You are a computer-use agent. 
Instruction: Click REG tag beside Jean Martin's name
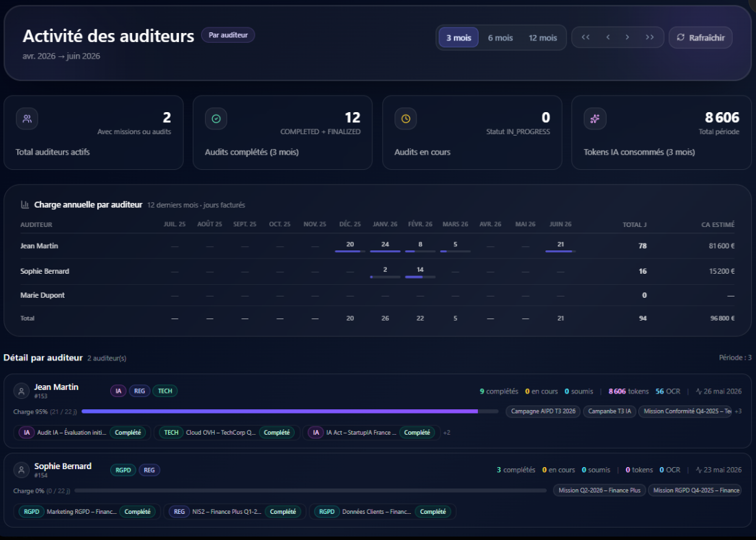pyautogui.click(x=139, y=391)
